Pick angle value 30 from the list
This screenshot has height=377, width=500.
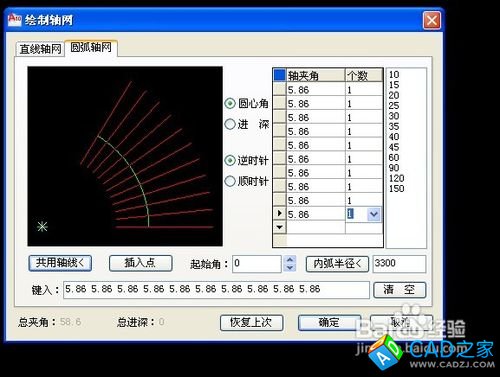(394, 116)
